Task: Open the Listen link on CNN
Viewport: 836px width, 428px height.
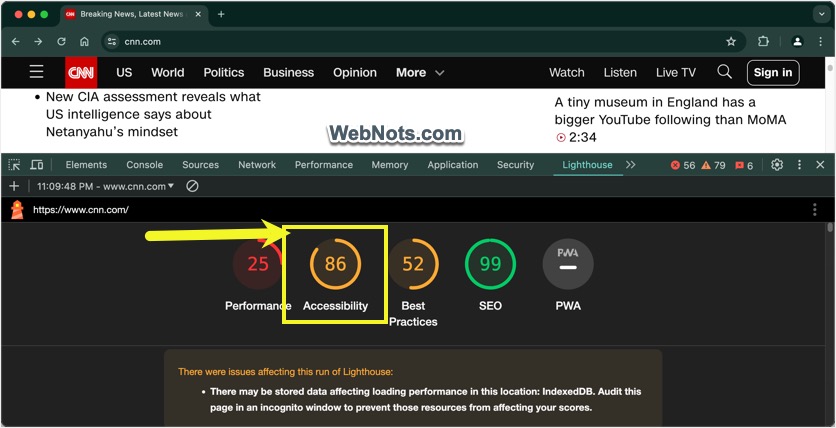Action: coord(620,72)
